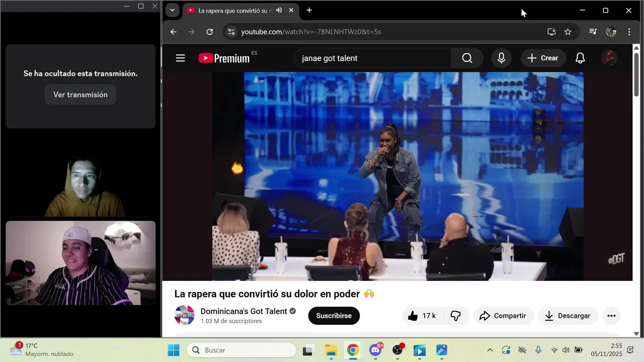
Task: Open a new Chrome tab
Action: 309,10
